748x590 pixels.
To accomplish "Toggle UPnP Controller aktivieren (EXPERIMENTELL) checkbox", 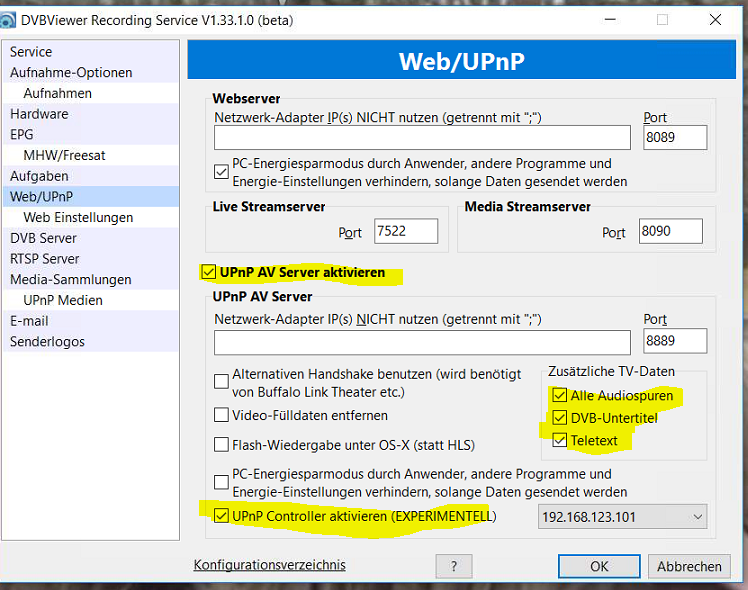I will point(221,516).
